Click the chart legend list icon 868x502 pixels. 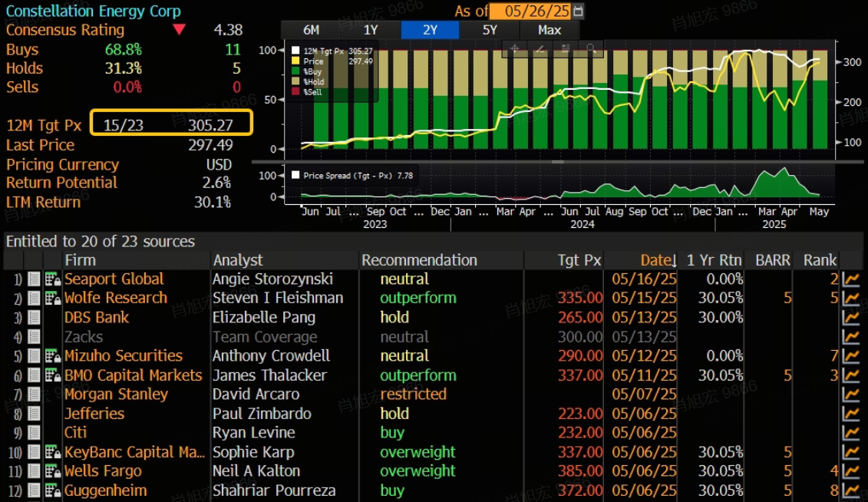tap(566, 48)
